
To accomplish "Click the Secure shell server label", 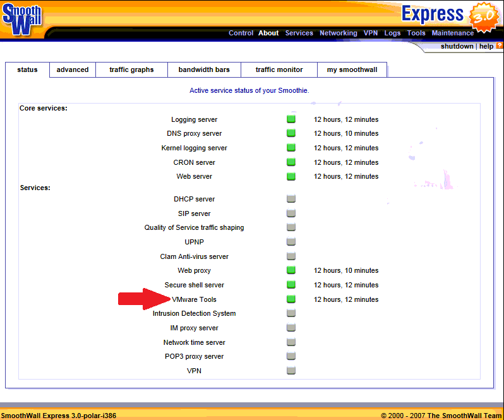I will pos(194,285).
